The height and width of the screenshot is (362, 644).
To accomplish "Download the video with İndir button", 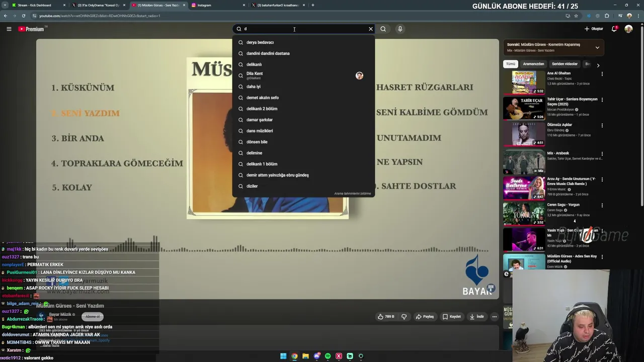I will click(x=477, y=317).
